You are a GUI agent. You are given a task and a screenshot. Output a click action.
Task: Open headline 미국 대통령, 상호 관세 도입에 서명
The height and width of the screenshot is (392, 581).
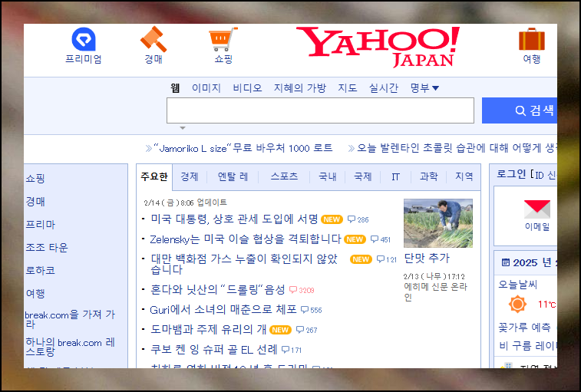pyautogui.click(x=234, y=219)
